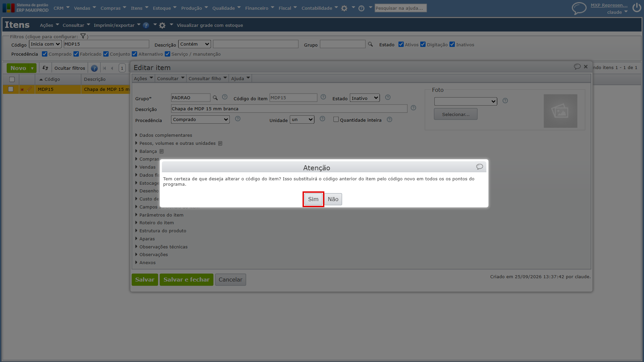Viewport: 644px width, 362px height.
Task: Click the filter funnel icon
Action: click(83, 36)
